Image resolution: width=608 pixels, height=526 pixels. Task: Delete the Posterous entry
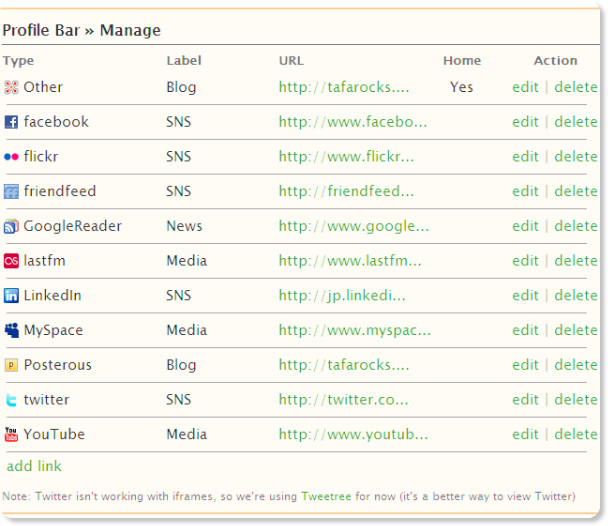(576, 365)
